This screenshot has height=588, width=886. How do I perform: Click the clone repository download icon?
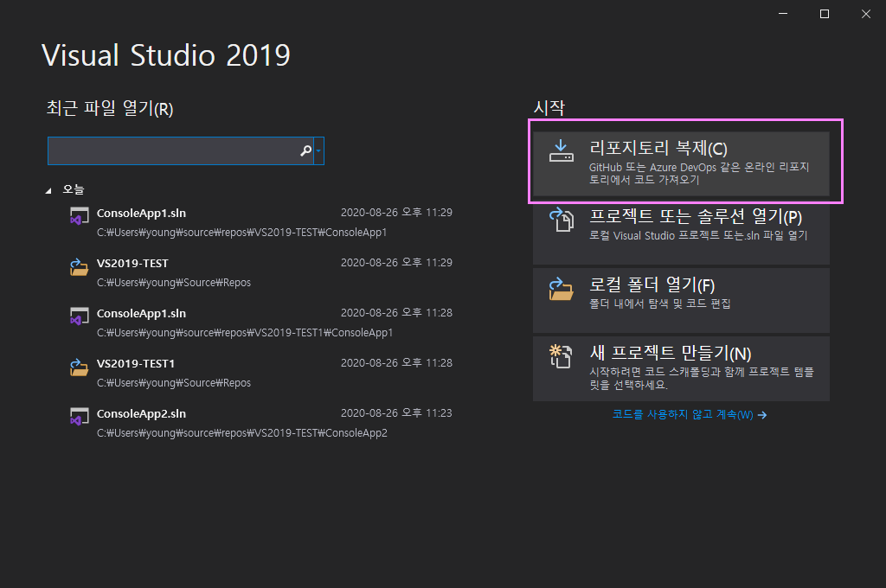561,150
